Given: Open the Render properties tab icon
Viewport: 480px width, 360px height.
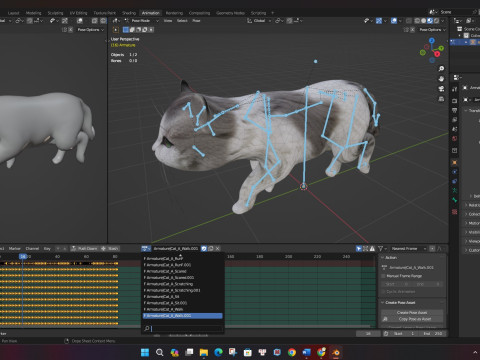Looking at the screenshot, I should coord(454,100).
